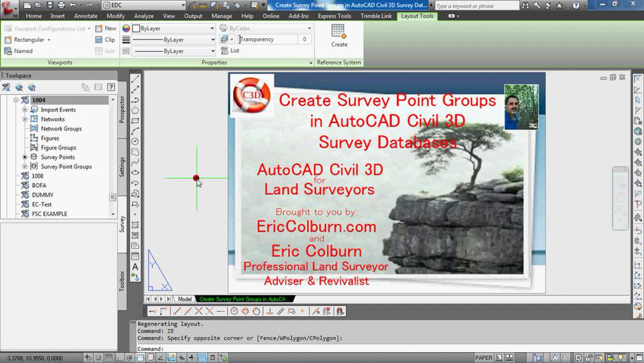Select the Circle draw tool
The height and width of the screenshot is (363, 644).
135,141
